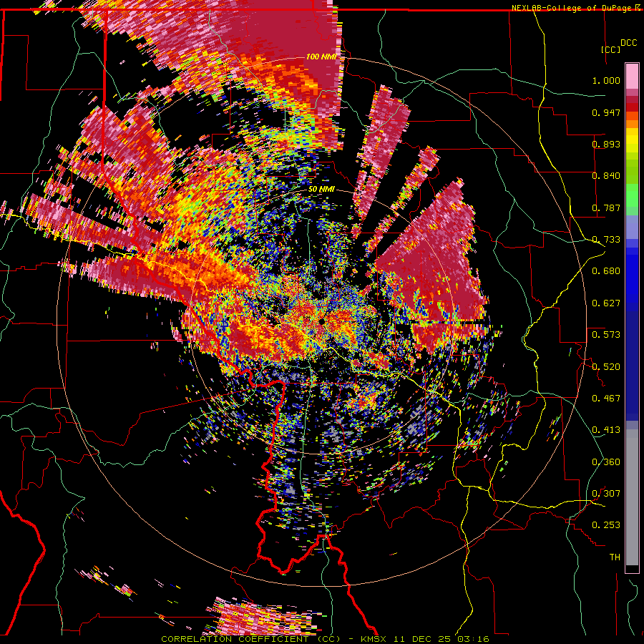The height and width of the screenshot is (644, 644).
Task: Click the 50 NMI range ring label
Action: 321,190
